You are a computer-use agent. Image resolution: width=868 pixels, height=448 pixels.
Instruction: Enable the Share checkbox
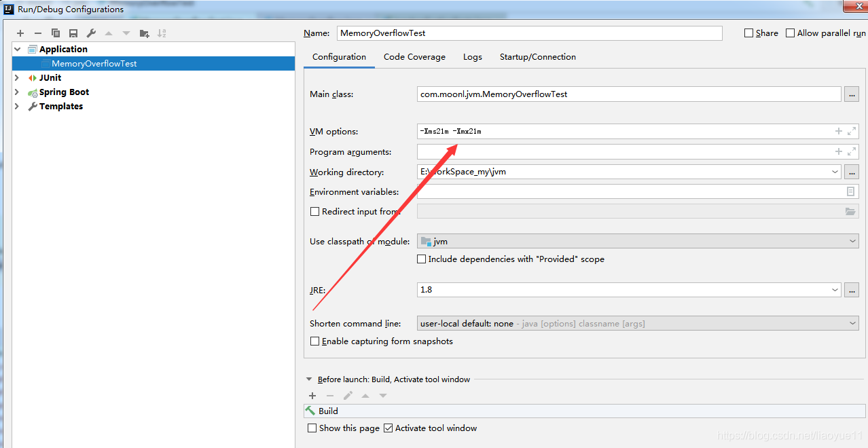(749, 33)
